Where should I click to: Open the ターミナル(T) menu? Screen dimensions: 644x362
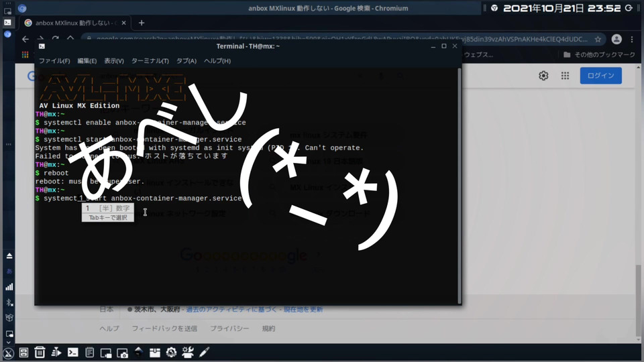click(x=150, y=61)
